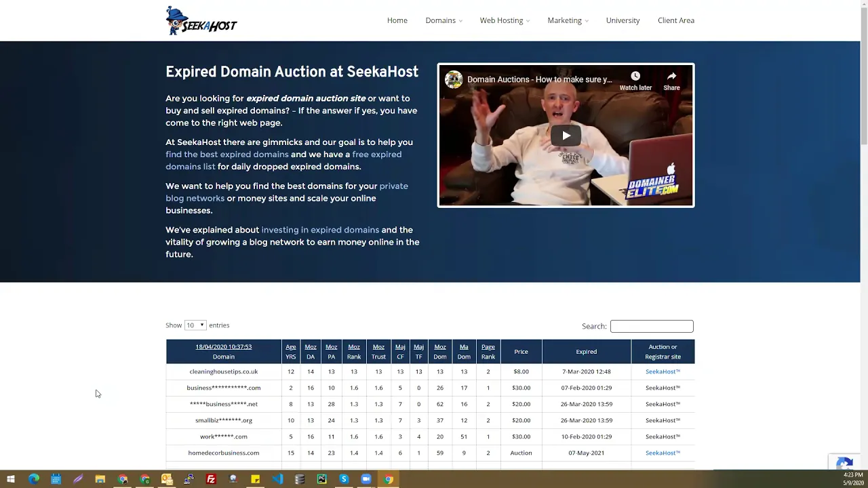Open SeekaHost link in homedecorbusiness.com row

click(x=663, y=453)
